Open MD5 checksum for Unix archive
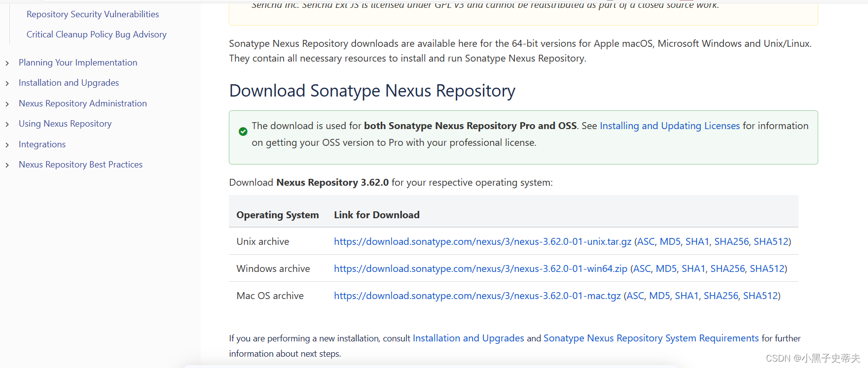Screen dimensions: 868x368 pos(670,241)
